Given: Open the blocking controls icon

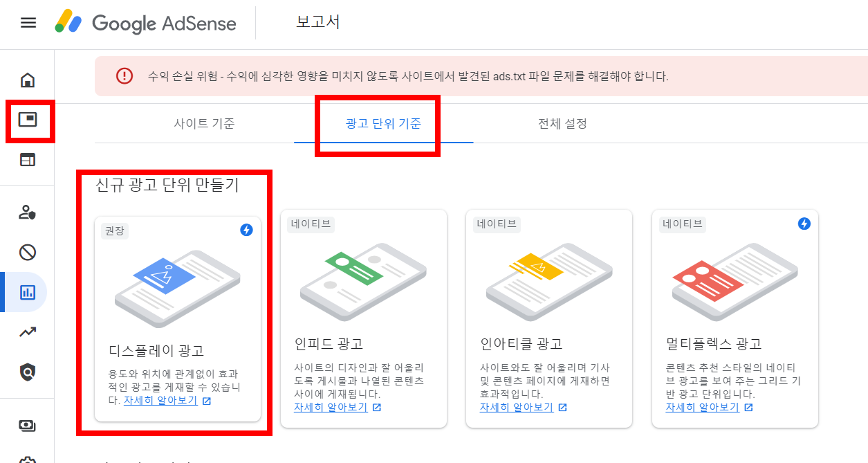Looking at the screenshot, I should point(28,252).
